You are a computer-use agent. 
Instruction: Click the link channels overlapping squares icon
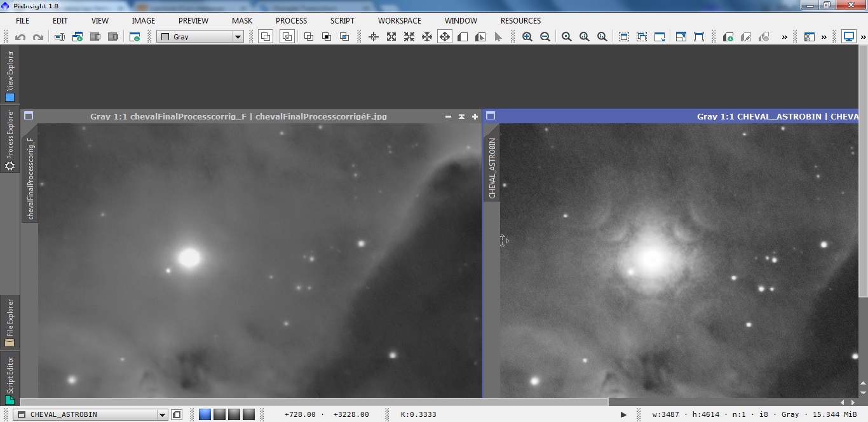click(266, 37)
